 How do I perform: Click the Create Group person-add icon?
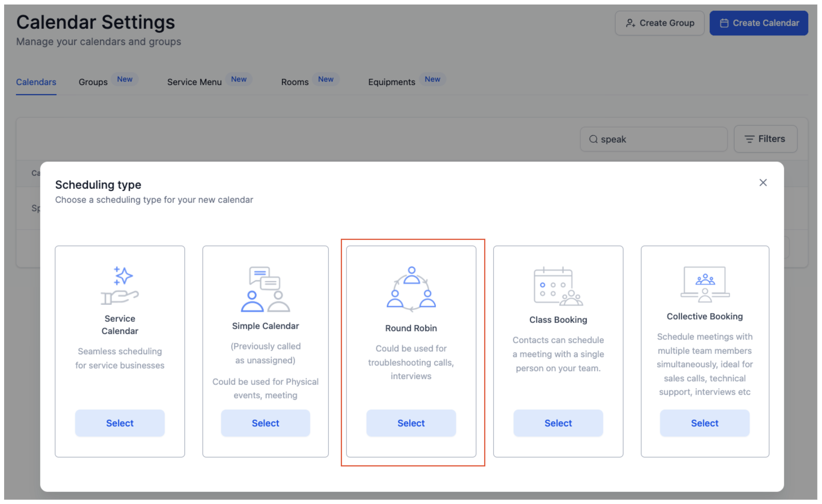(631, 23)
